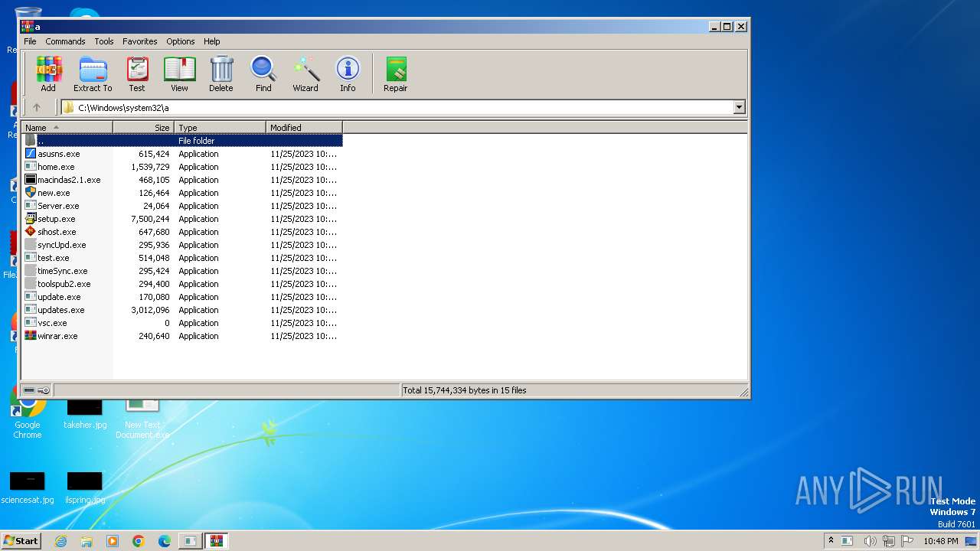Show hidden tray icons arrow
The image size is (980, 551).
click(x=831, y=540)
